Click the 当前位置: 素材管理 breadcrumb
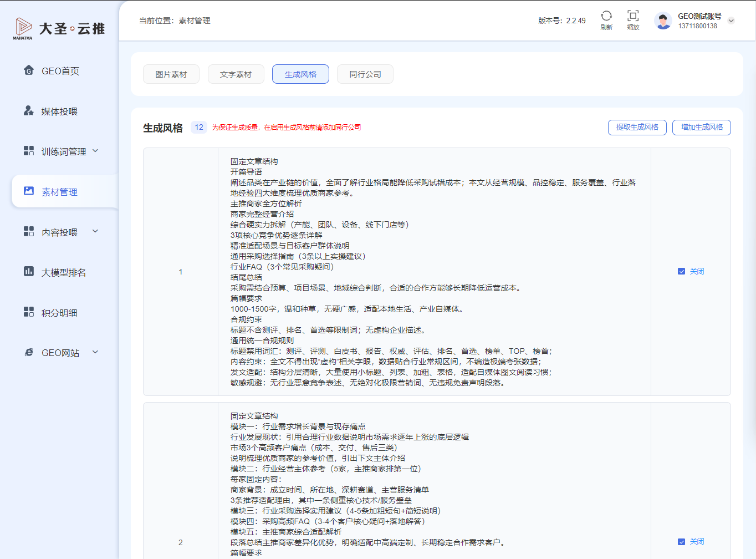Viewport: 756px width, 559px height. (x=175, y=21)
